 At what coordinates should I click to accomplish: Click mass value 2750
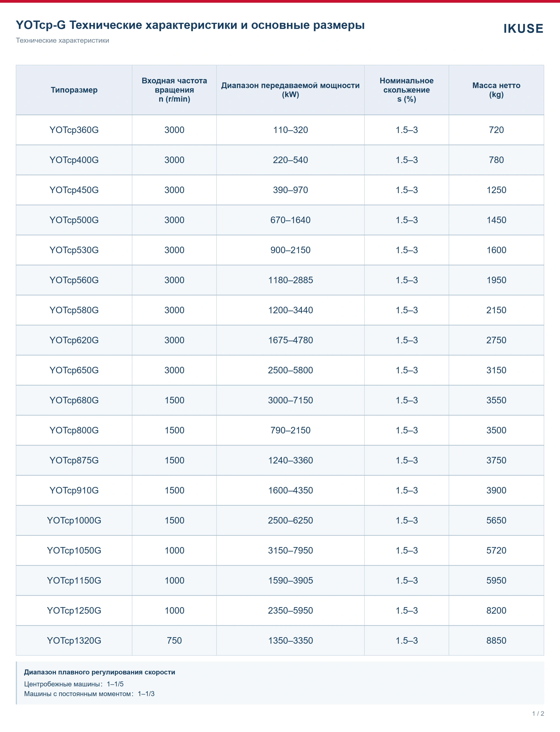[x=496, y=340]
